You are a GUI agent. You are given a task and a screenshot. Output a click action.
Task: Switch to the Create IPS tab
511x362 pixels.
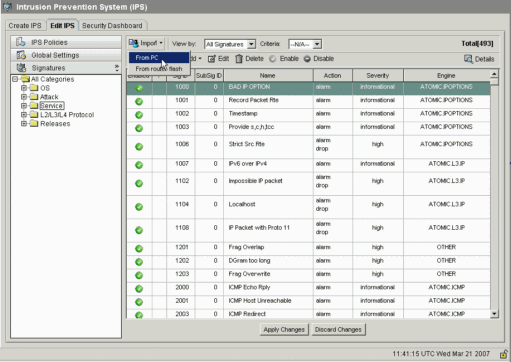[25, 26]
